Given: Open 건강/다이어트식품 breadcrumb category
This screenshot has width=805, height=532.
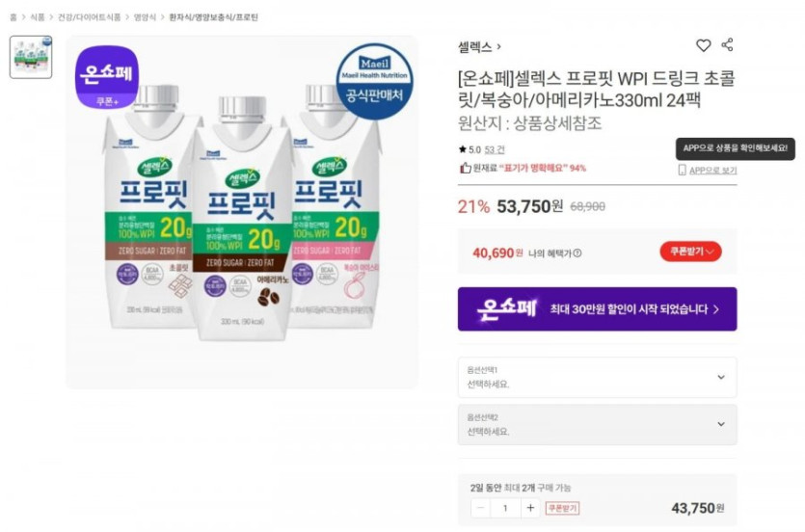Looking at the screenshot, I should pyautogui.click(x=90, y=17).
